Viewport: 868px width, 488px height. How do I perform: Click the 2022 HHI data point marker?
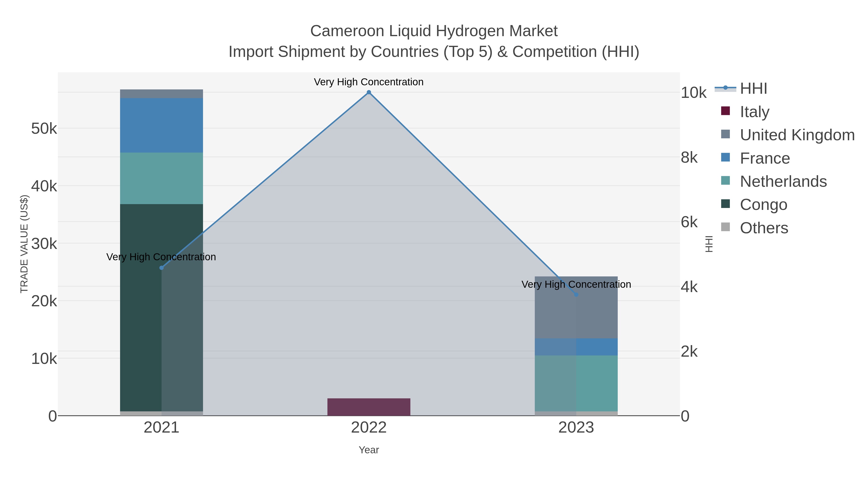(369, 92)
